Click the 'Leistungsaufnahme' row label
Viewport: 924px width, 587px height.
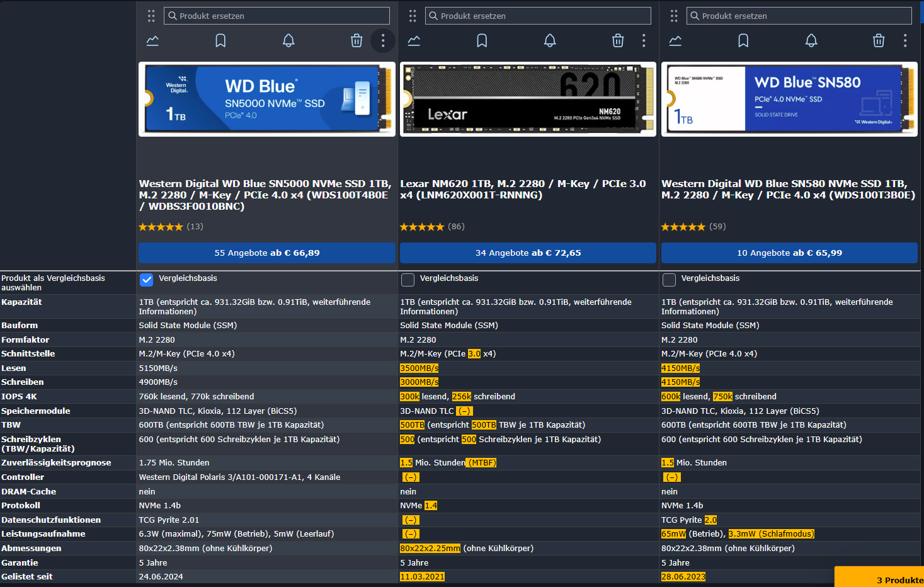pyautogui.click(x=43, y=533)
